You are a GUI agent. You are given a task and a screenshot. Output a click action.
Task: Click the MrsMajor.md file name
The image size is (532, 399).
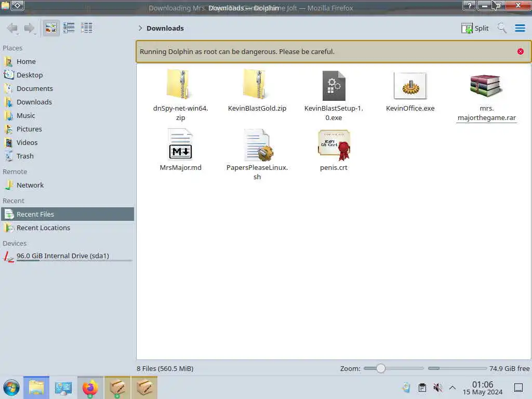point(180,168)
